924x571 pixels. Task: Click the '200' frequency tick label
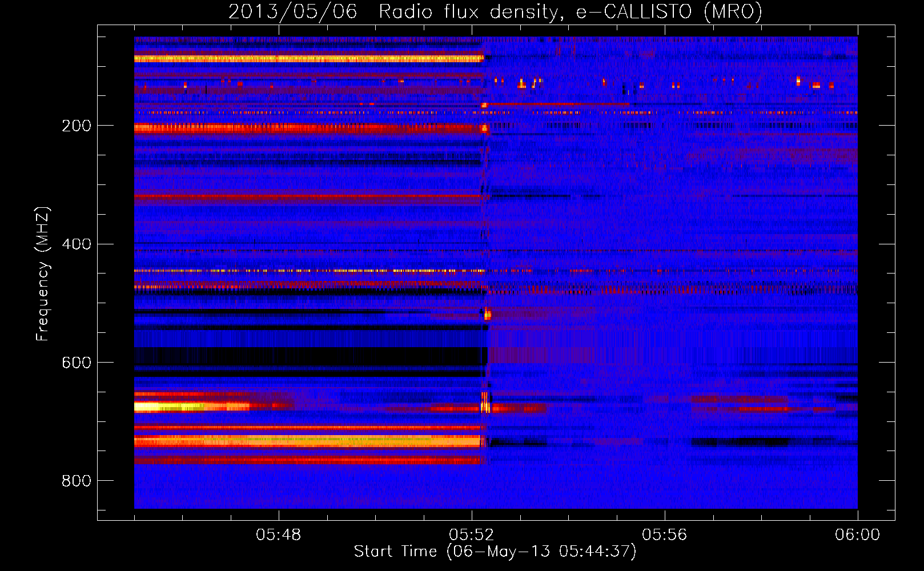pos(77,126)
